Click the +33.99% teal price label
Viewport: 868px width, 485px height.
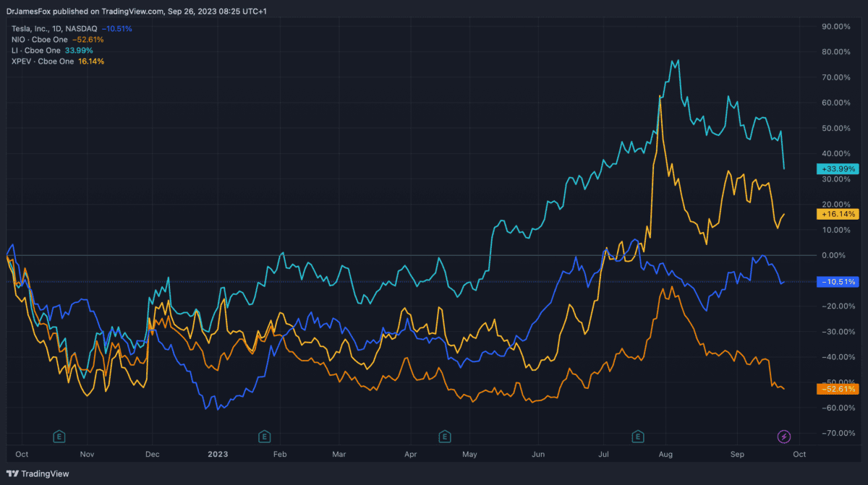(x=838, y=168)
